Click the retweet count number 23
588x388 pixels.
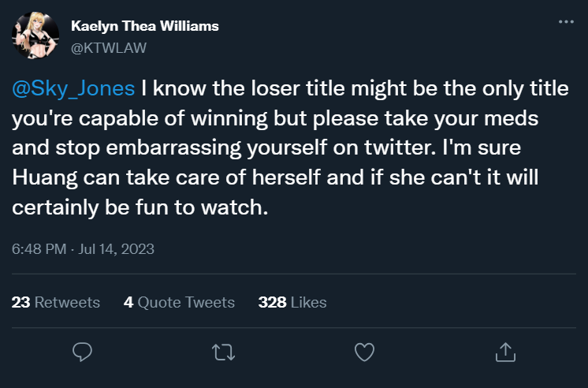tap(21, 302)
